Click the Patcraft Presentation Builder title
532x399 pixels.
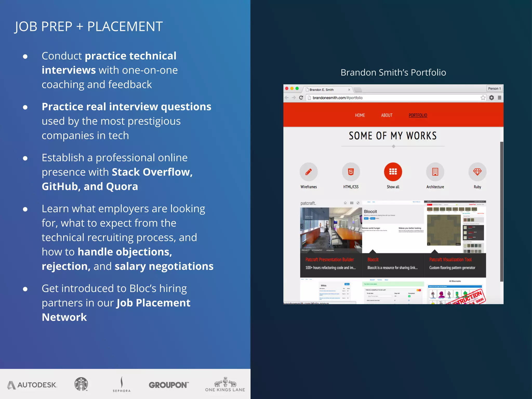tap(330, 260)
